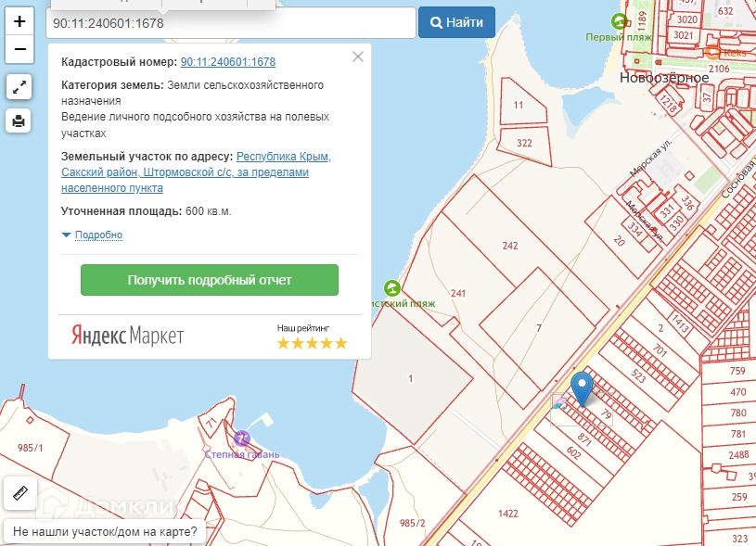
Task: Select the beach icon near парcel 241
Action: (392, 288)
